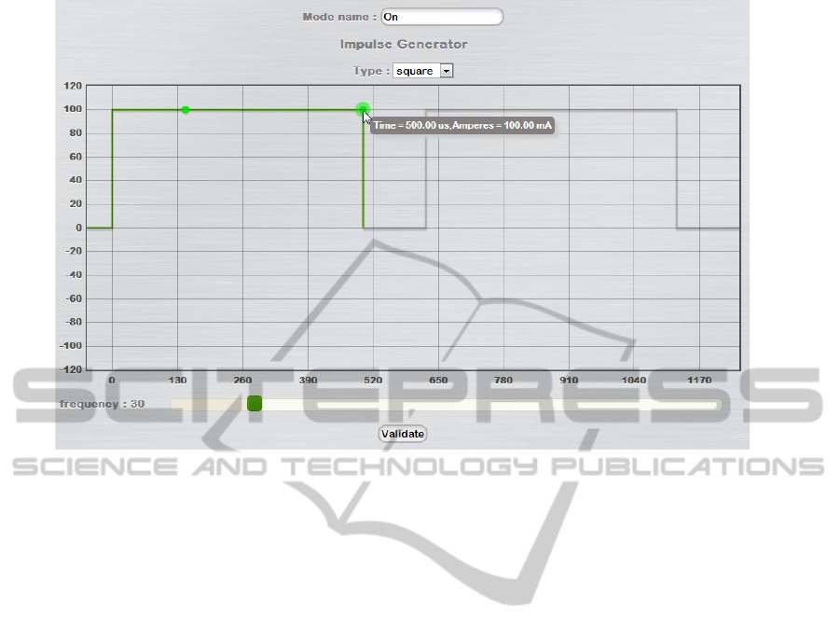Click the 'Mode name :' label
The width and height of the screenshot is (840, 638).
[x=339, y=17]
